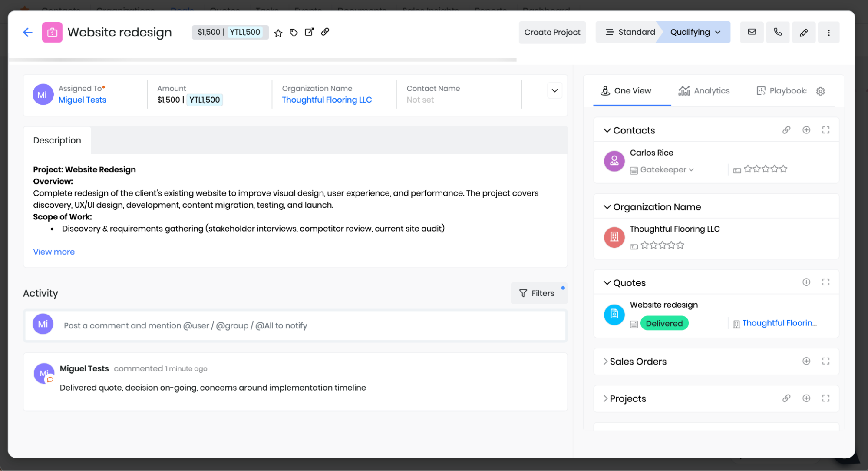
Task: Open deal in new window icon
Action: (x=309, y=32)
